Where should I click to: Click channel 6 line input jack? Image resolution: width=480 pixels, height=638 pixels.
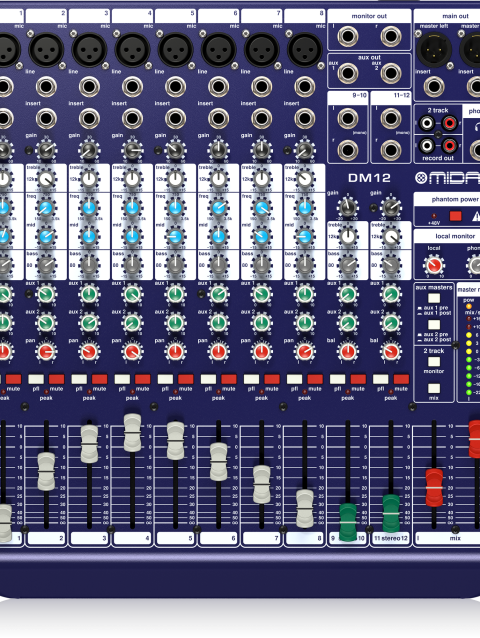click(x=218, y=87)
